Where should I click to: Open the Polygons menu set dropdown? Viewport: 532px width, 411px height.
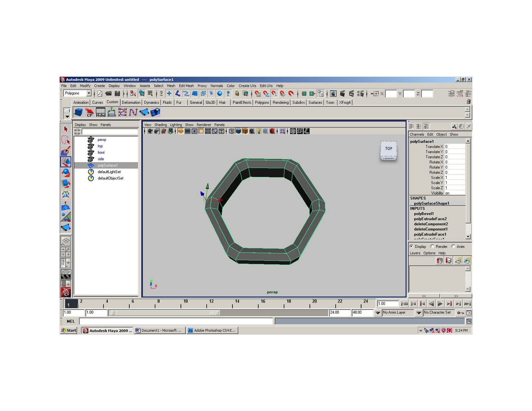tap(88, 93)
